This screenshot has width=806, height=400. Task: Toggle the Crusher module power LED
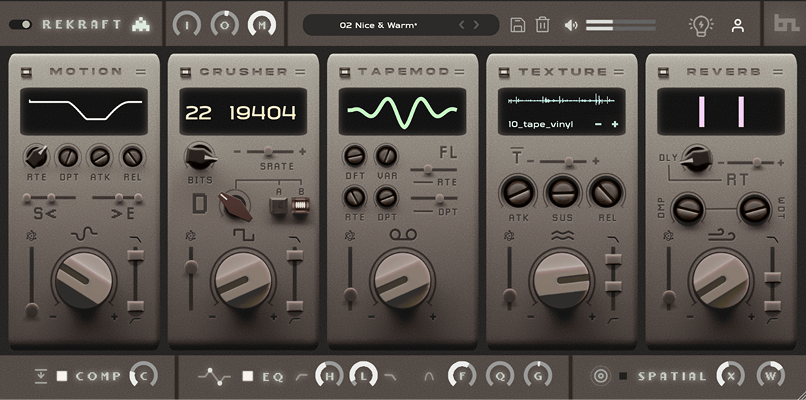tap(186, 72)
